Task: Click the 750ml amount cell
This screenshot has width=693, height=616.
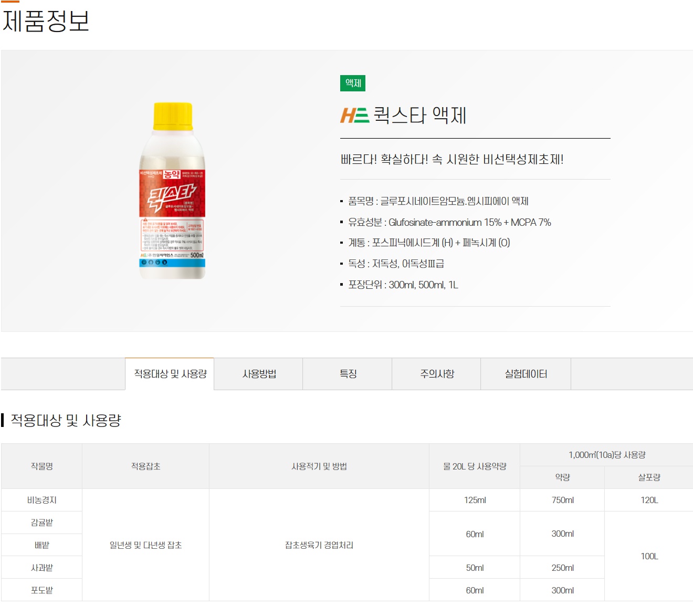Action: point(562,500)
